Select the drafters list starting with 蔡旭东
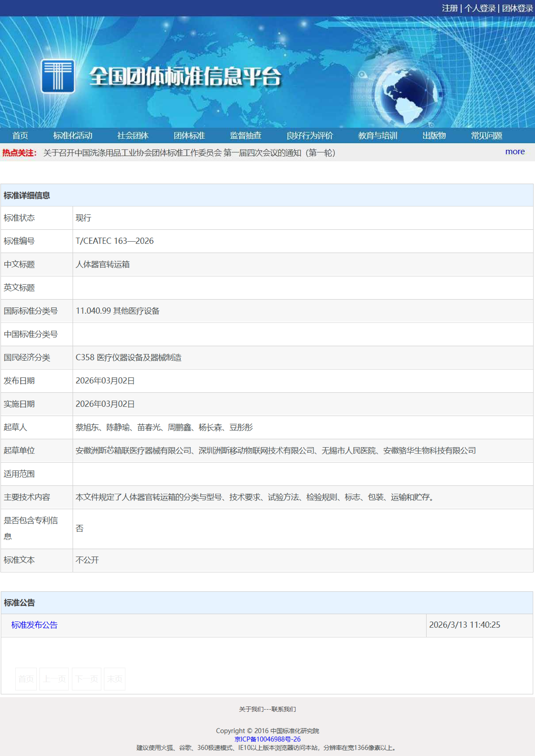This screenshot has width=535, height=756. pyautogui.click(x=164, y=427)
